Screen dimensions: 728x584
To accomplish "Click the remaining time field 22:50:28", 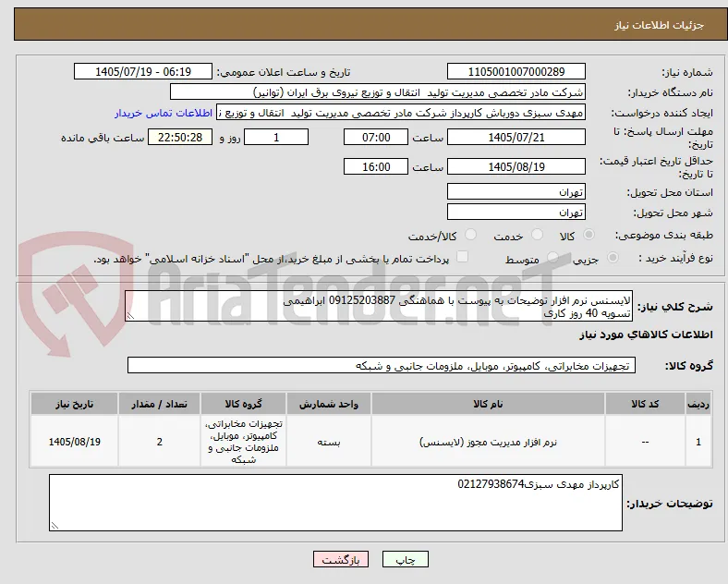I will pos(180,137).
